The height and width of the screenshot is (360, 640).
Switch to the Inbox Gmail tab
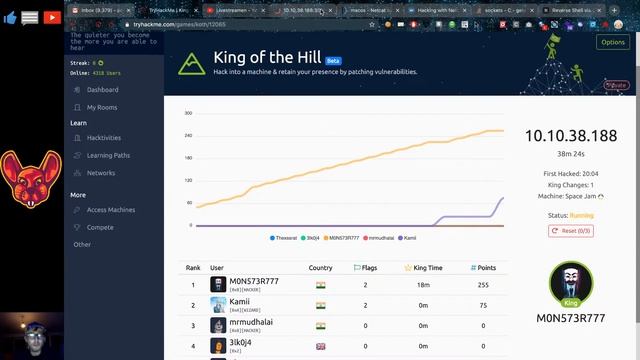pos(100,10)
